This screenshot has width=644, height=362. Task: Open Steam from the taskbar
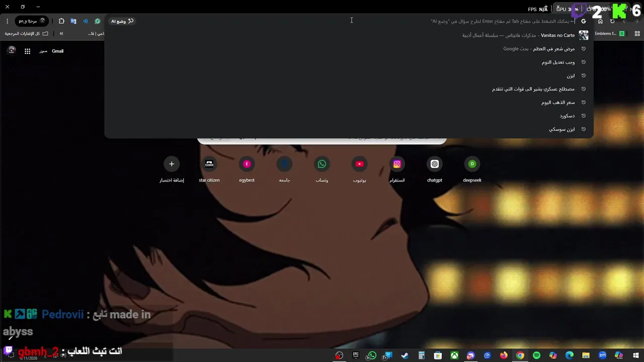tap(405, 355)
